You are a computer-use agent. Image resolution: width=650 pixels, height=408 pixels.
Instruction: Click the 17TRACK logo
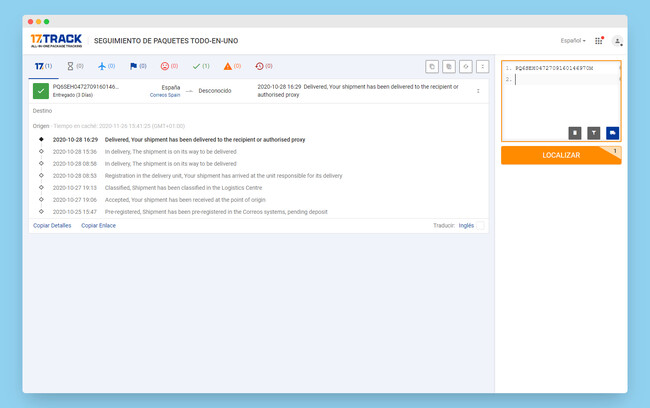click(56, 40)
